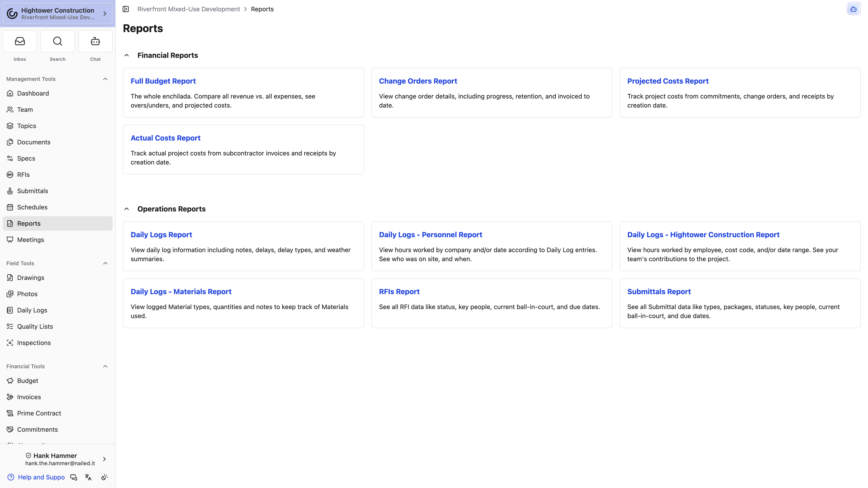Open Daily Logs - Materials Report
868x488 pixels.
coord(181,292)
